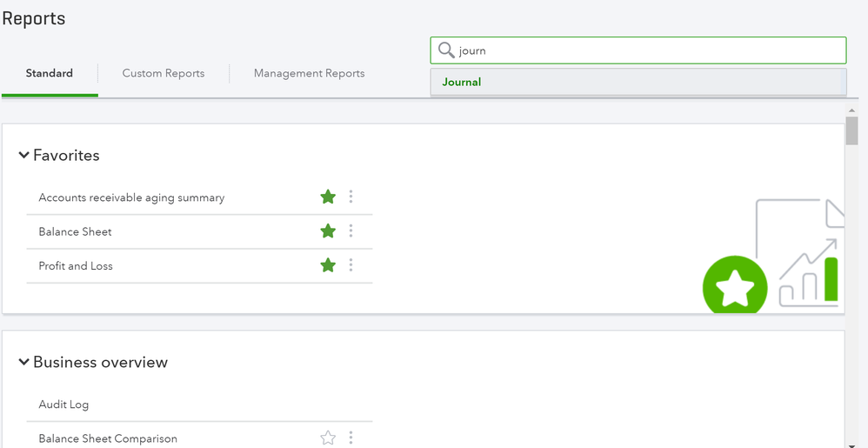Screen dimensions: 868x448
Task: Click the report search input field
Action: click(644, 50)
